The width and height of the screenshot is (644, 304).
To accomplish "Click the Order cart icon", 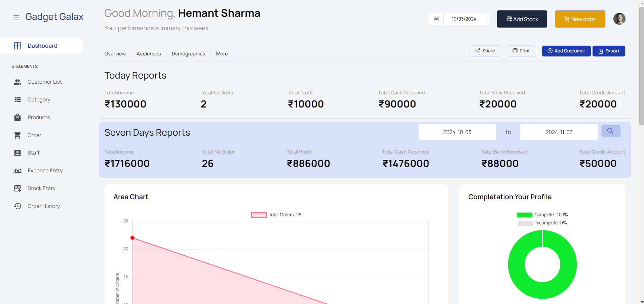I will 17,135.
